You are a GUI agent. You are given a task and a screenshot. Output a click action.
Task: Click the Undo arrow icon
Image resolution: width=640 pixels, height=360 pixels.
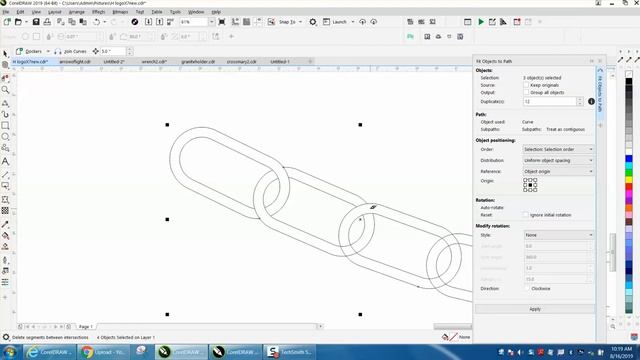(96, 22)
